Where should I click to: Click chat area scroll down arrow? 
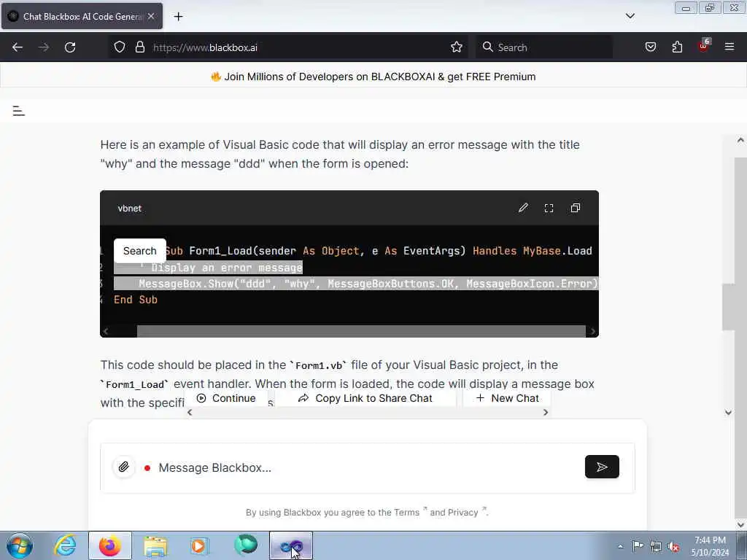(728, 413)
